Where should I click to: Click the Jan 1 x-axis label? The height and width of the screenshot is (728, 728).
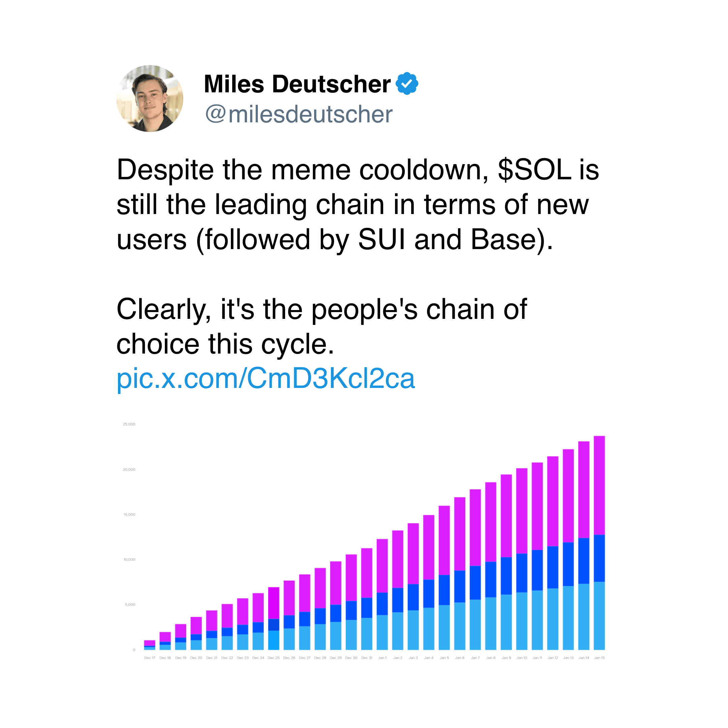tap(382, 658)
